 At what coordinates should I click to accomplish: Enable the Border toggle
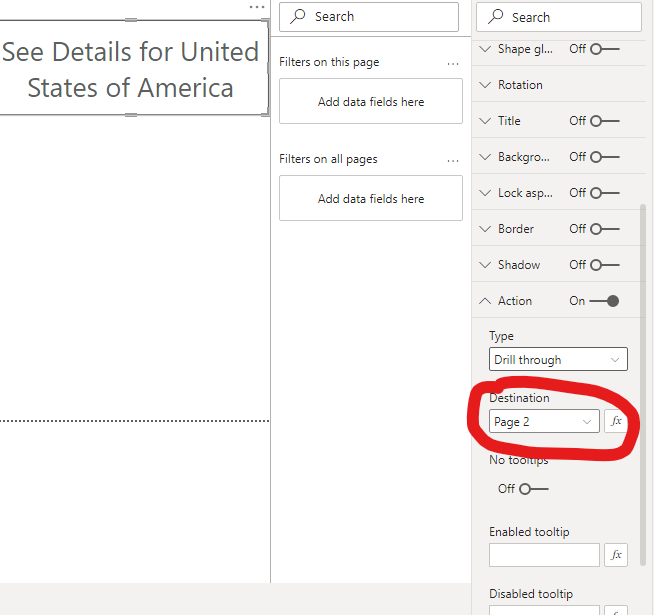point(604,229)
